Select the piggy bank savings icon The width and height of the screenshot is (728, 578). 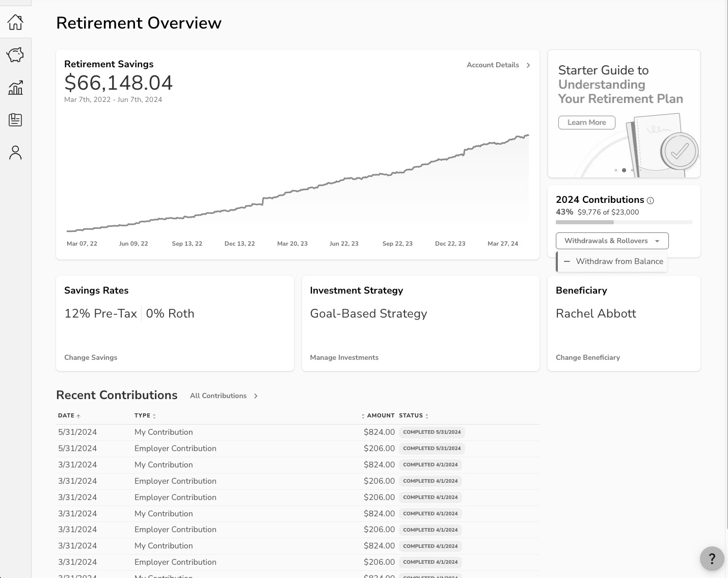(x=15, y=55)
